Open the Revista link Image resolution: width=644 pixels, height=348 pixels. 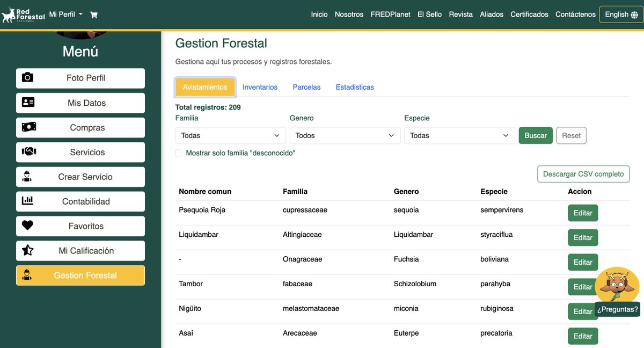point(461,15)
